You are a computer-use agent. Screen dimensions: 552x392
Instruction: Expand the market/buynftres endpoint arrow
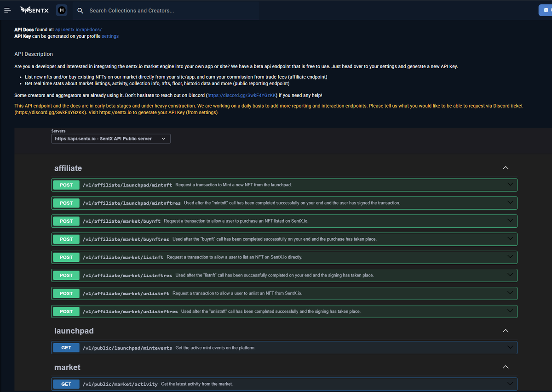point(510,238)
